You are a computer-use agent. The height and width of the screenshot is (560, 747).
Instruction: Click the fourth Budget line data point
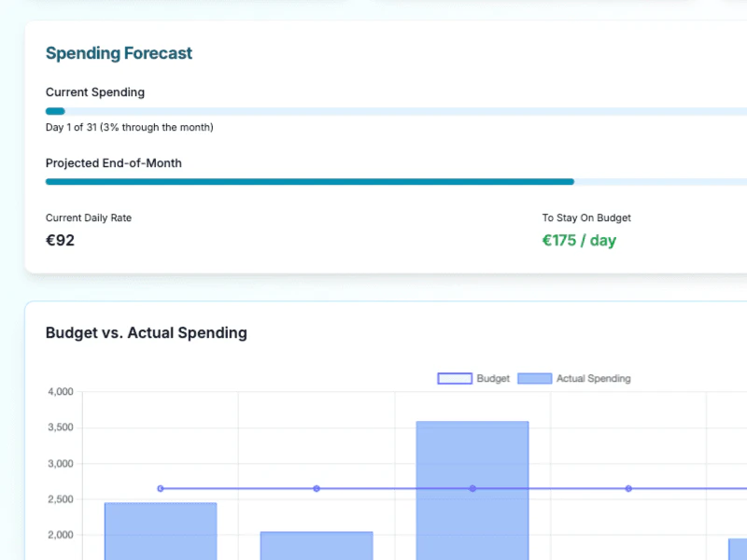point(628,488)
